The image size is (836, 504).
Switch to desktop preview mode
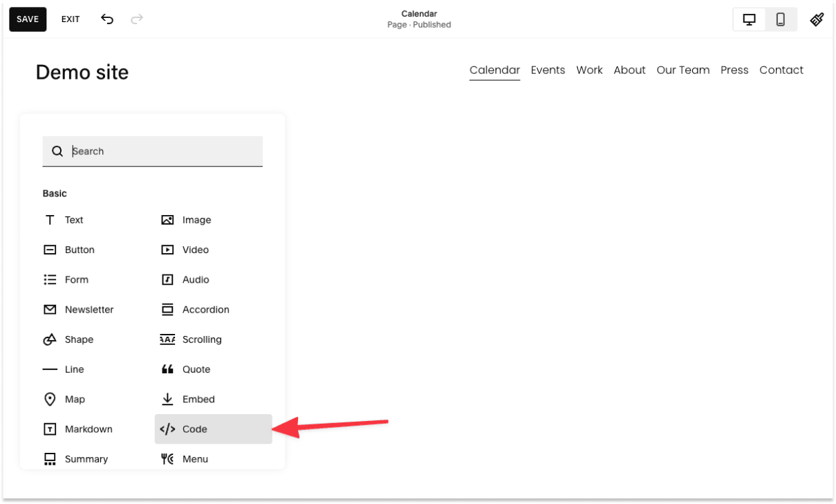[749, 19]
